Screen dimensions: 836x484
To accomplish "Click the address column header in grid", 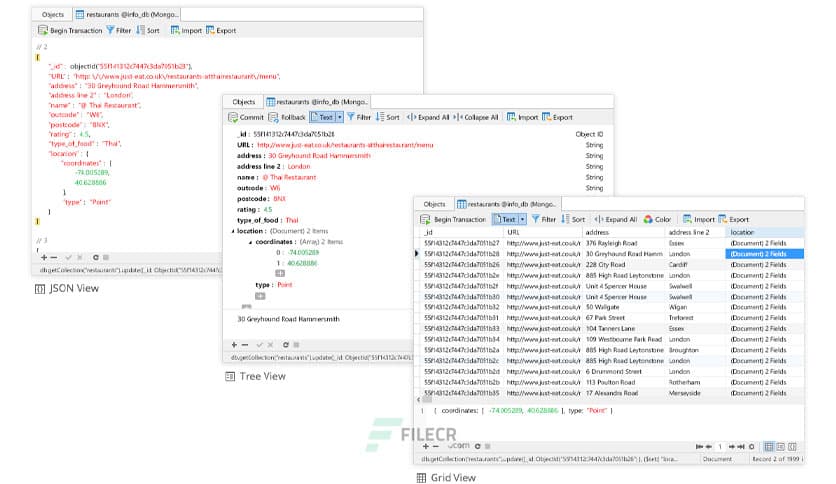I will point(598,232).
